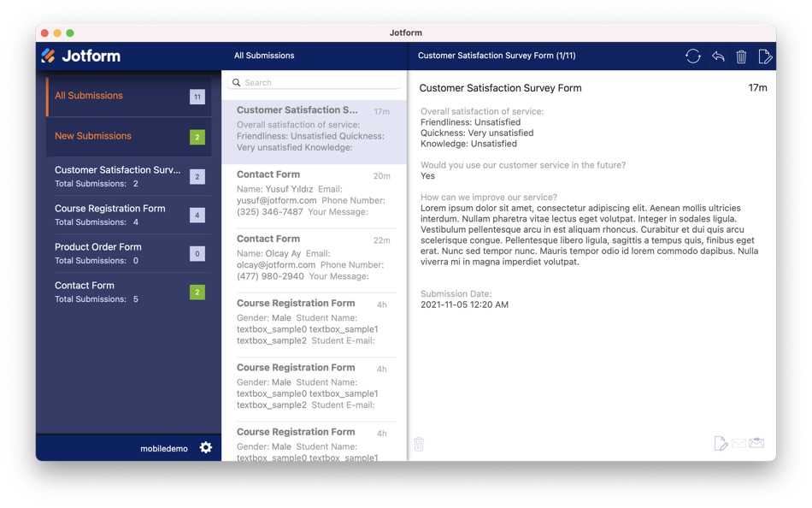
Task: Click the 22m timestamp in the submission list
Action: click(382, 240)
